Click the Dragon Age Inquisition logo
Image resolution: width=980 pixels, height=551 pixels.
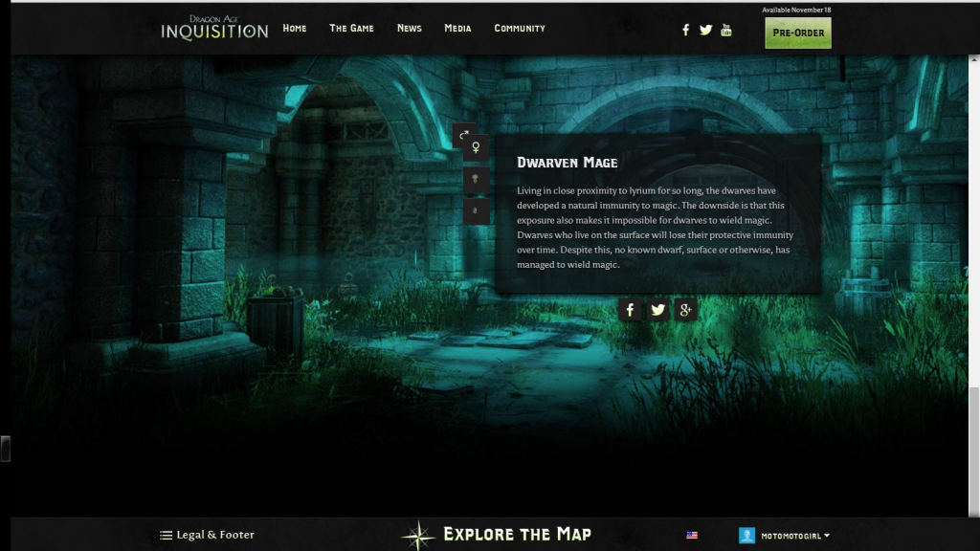pyautogui.click(x=214, y=28)
